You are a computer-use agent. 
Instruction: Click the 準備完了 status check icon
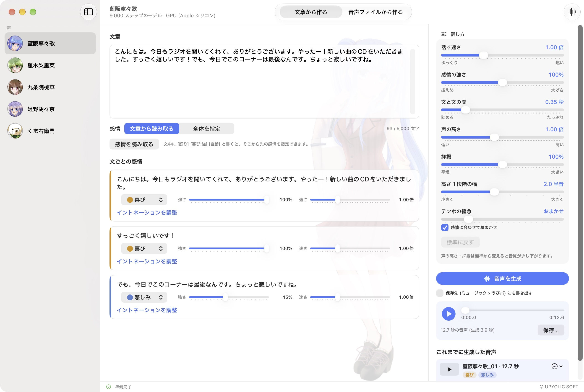(108, 387)
